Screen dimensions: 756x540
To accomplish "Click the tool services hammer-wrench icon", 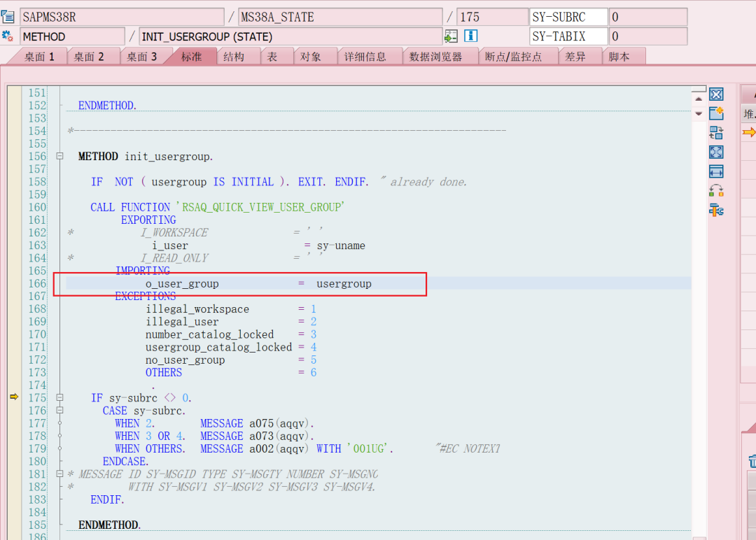I will point(716,211).
